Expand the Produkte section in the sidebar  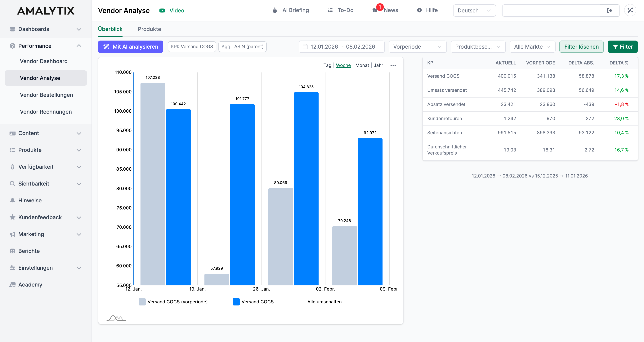coord(79,150)
